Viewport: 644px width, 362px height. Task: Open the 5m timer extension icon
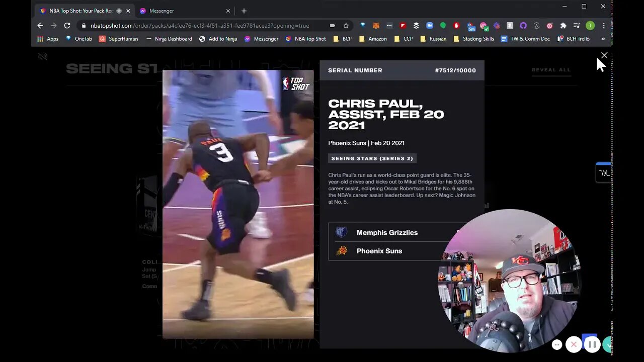point(470,26)
